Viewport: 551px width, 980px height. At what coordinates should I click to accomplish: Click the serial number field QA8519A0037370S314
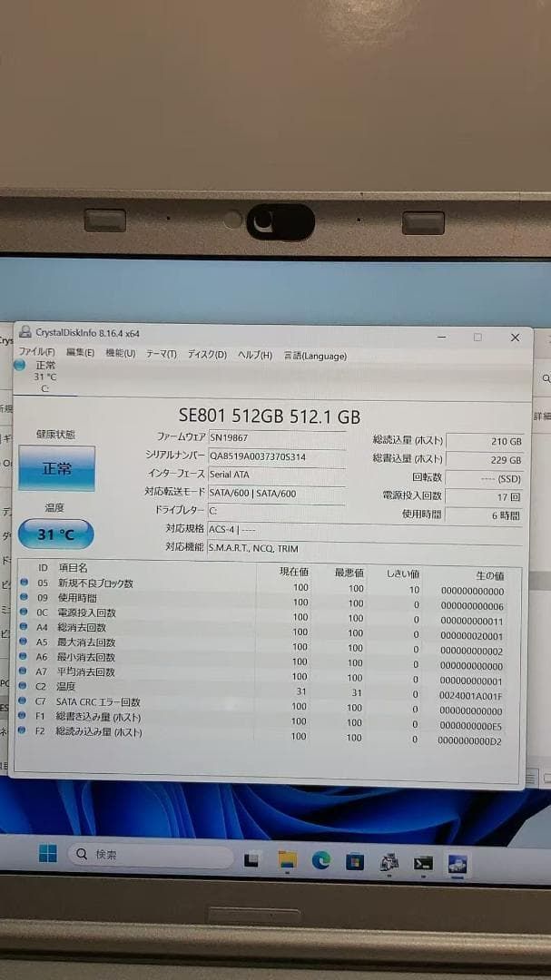[276, 456]
